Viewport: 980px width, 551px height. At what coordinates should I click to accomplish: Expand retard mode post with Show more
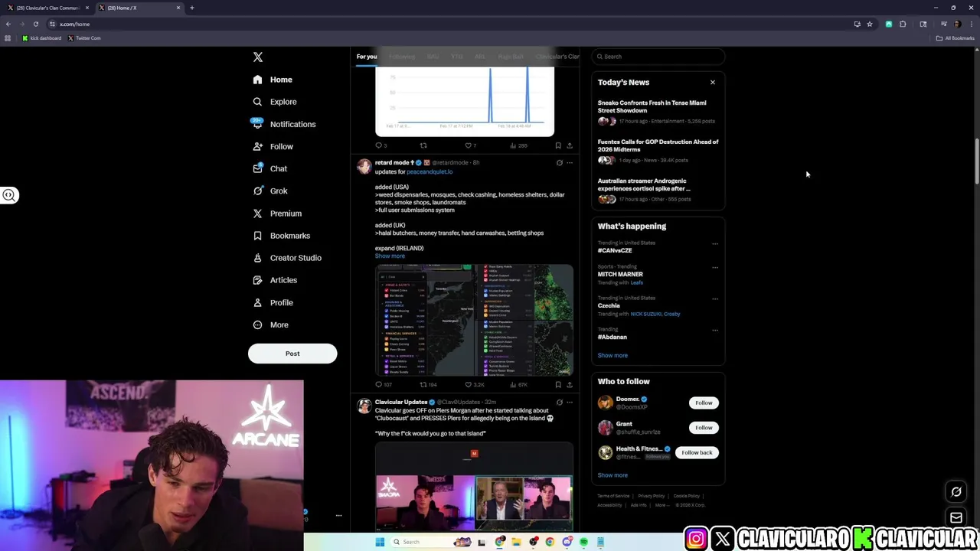pyautogui.click(x=390, y=256)
